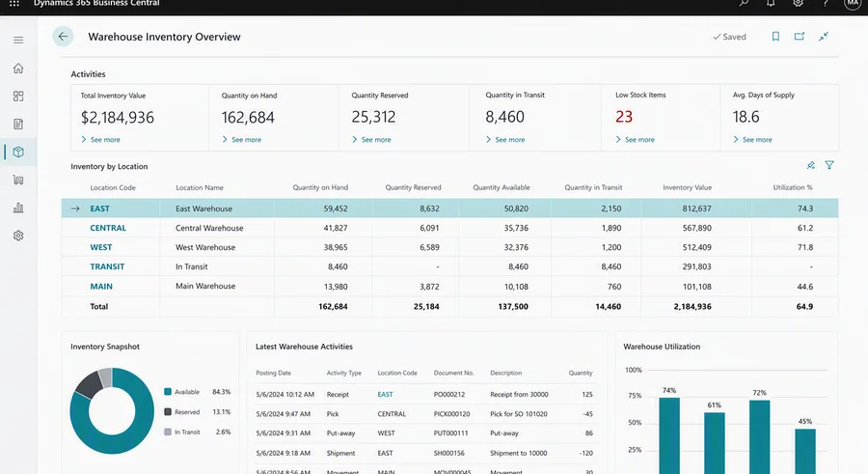Open the documents sidebar icon

[x=18, y=125]
